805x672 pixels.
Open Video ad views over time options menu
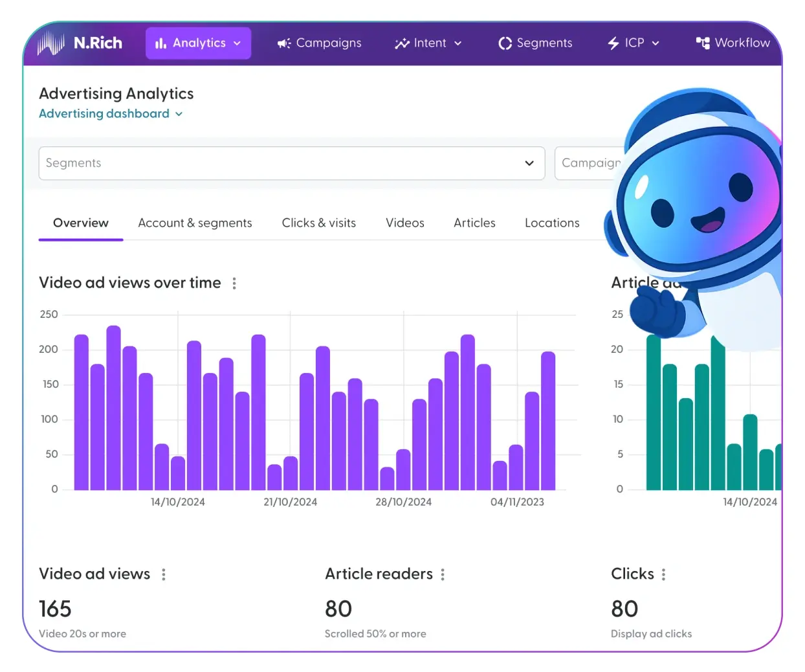234,284
